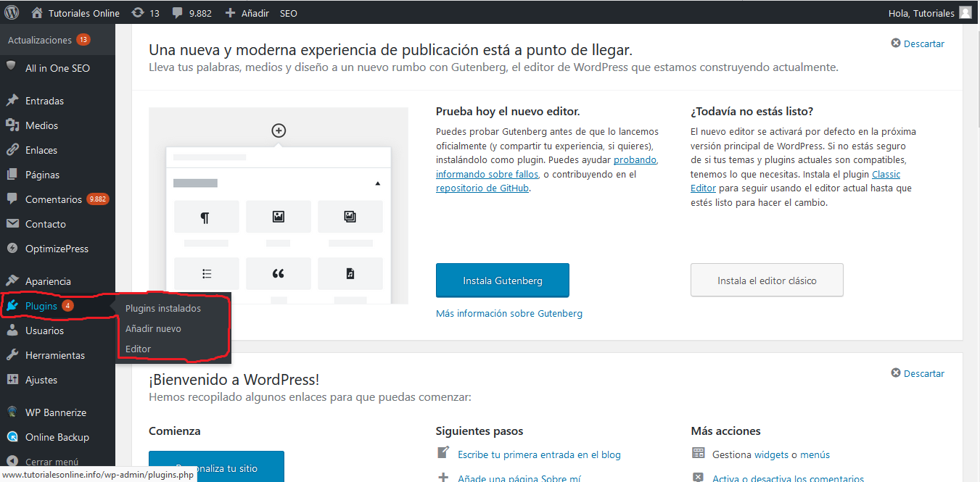Click the updates refresh icon showing 13
Screen dimensions: 980x482
[138, 13]
